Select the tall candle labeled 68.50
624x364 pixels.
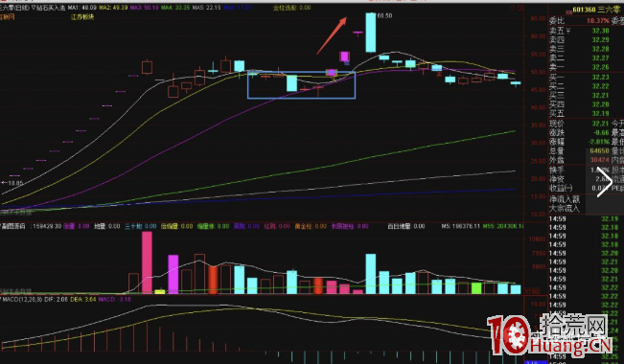click(371, 33)
